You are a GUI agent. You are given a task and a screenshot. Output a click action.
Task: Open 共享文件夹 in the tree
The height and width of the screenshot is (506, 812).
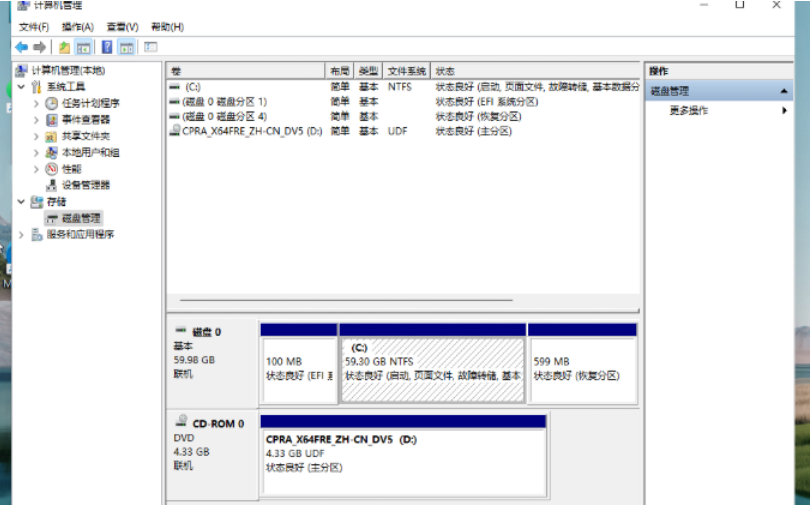pos(86,136)
